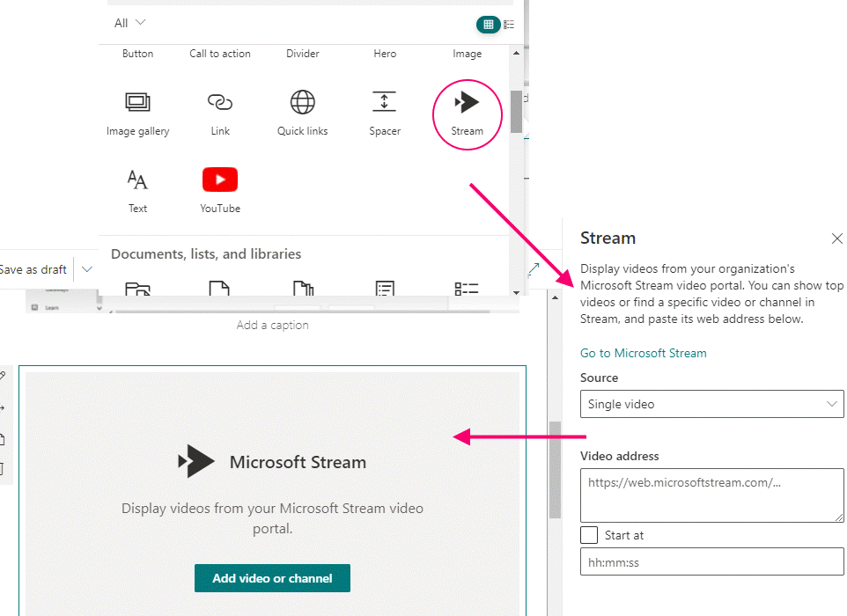Viewport: 847px width, 616px height.
Task: Select the Button web part label
Action: [x=137, y=54]
